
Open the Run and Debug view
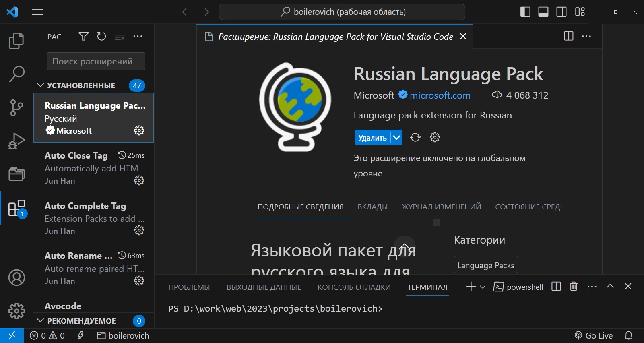point(17,141)
